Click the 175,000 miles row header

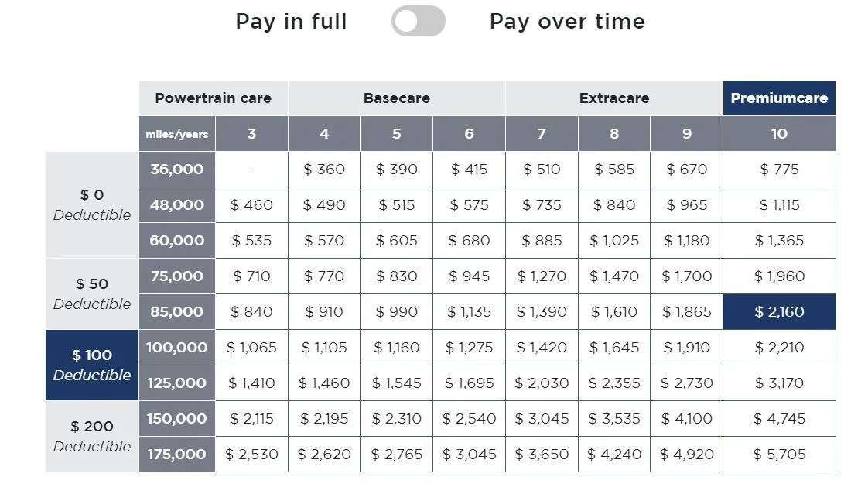176,454
